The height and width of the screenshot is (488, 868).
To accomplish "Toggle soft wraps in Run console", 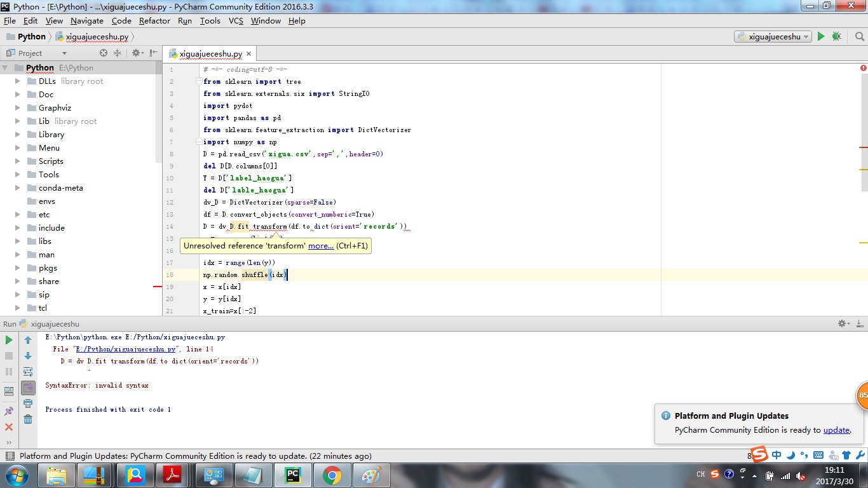I will coord(28,372).
